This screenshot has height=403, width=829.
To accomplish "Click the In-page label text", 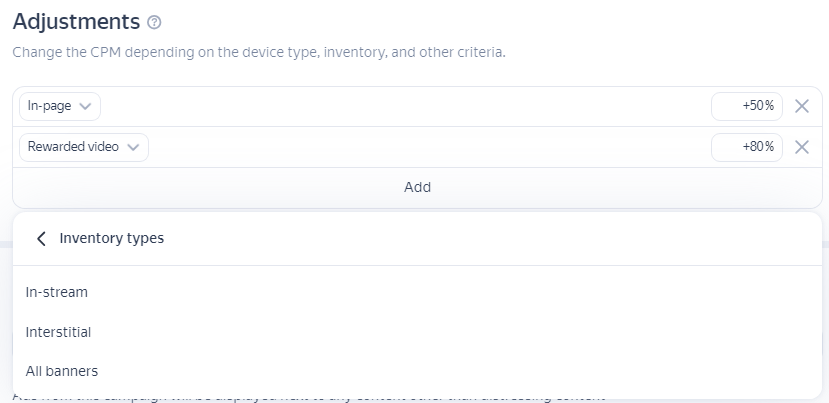I will tap(47, 106).
